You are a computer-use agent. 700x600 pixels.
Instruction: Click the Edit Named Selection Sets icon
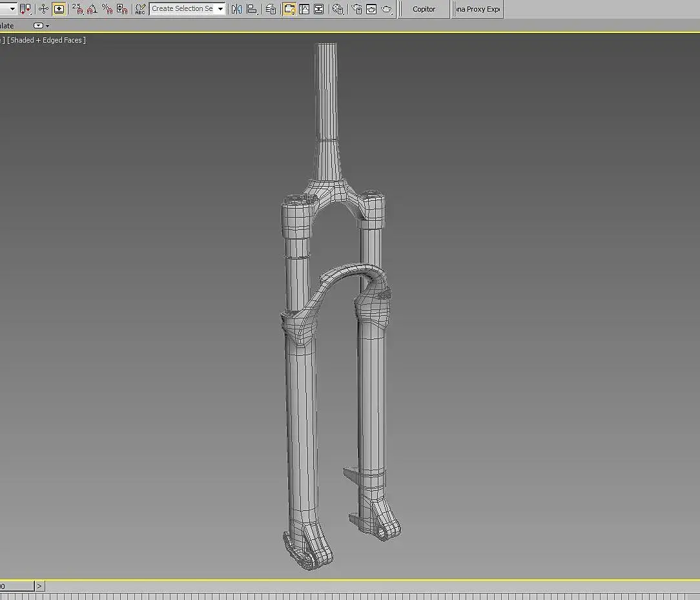point(140,9)
